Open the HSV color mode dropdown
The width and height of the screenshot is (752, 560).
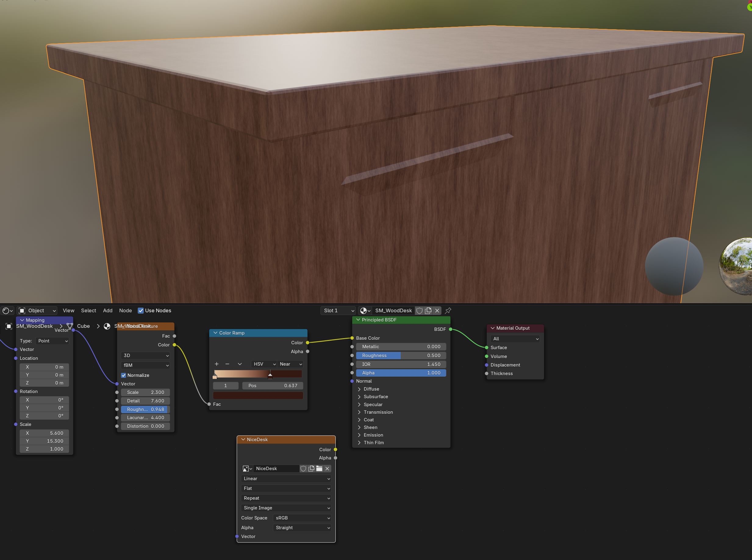coord(264,364)
